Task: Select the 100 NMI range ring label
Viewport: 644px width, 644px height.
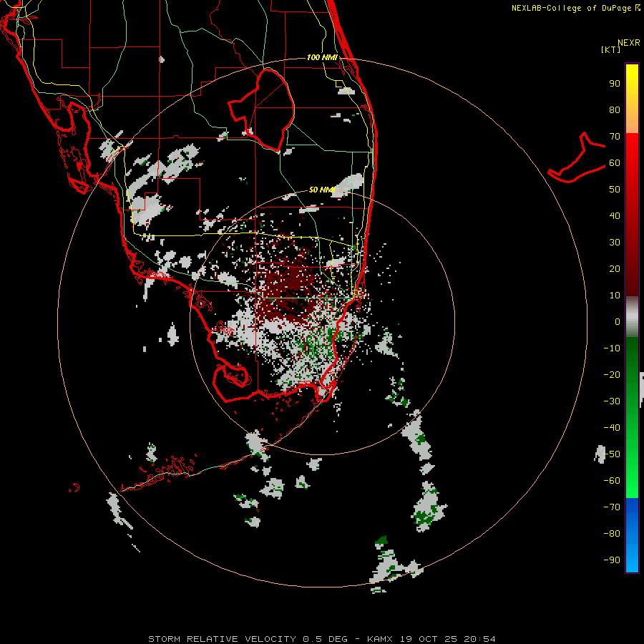Action: coord(322,57)
